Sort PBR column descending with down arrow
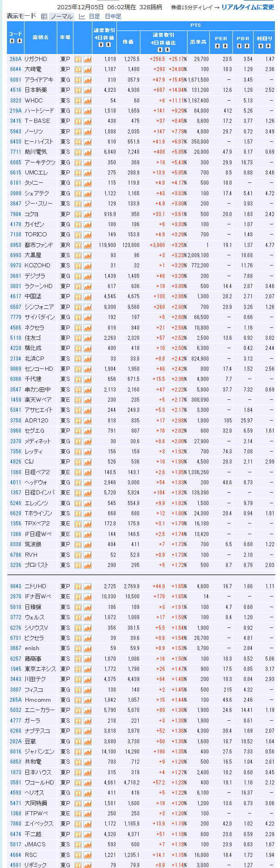The height and width of the screenshot is (868, 280). pos(247,46)
